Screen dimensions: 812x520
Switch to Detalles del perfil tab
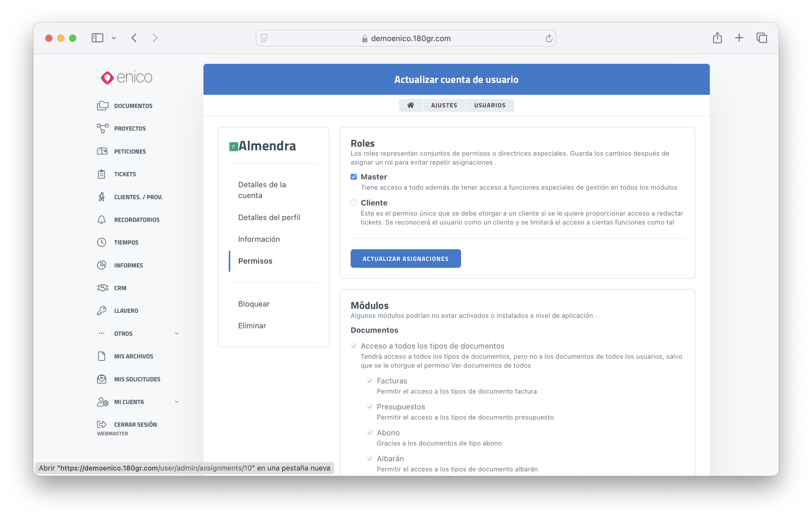coord(269,217)
